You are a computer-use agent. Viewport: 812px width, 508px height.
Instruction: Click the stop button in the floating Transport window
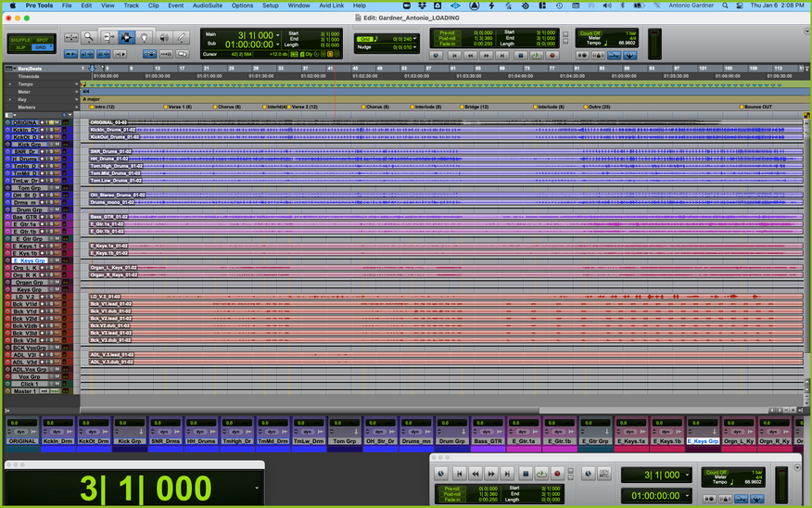tap(525, 474)
